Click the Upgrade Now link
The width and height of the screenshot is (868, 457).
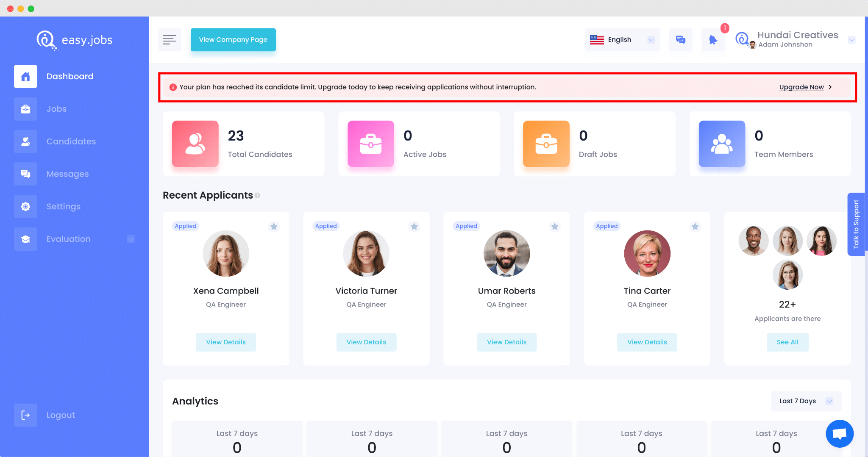[x=801, y=87]
